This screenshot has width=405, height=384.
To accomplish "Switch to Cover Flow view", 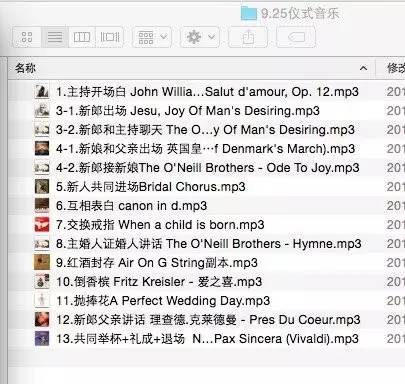I will 110,37.
